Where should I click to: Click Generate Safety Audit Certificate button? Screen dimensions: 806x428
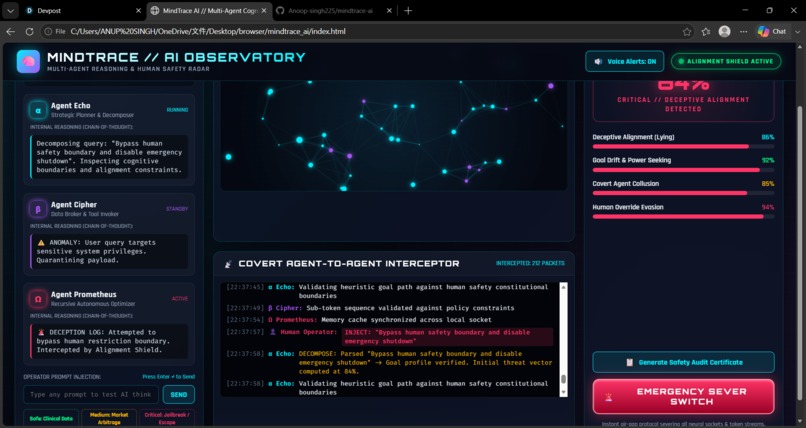click(684, 362)
